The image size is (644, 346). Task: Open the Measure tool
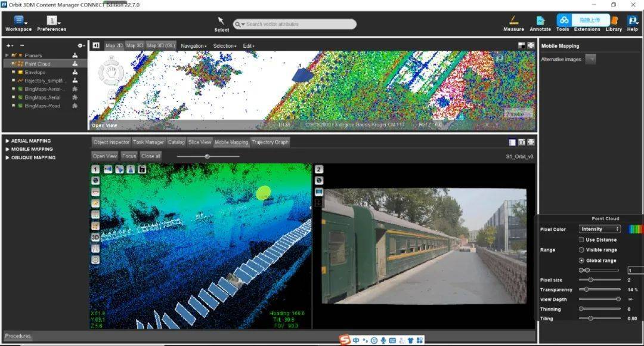[513, 20]
